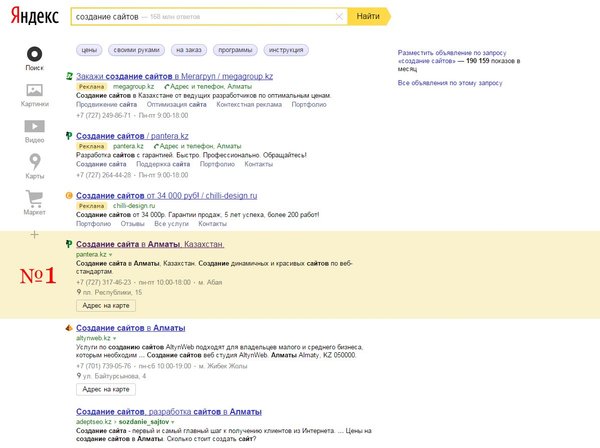Screen dimensions: 600x448
Task: Click the plus icon below Маркет
Action: (x=34, y=234)
